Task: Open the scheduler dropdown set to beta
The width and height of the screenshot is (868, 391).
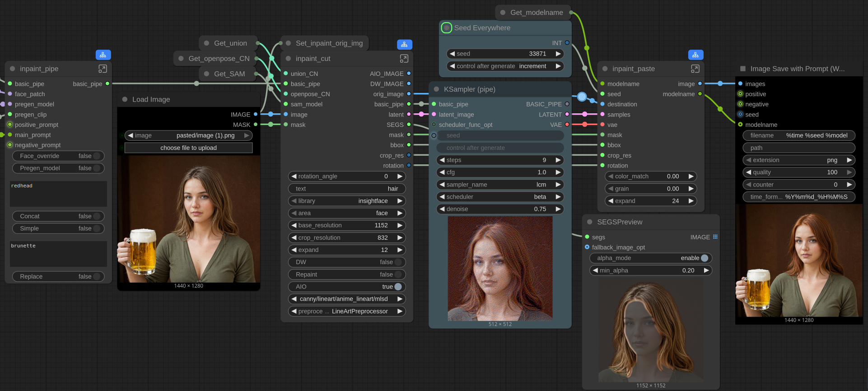Action: (x=500, y=197)
